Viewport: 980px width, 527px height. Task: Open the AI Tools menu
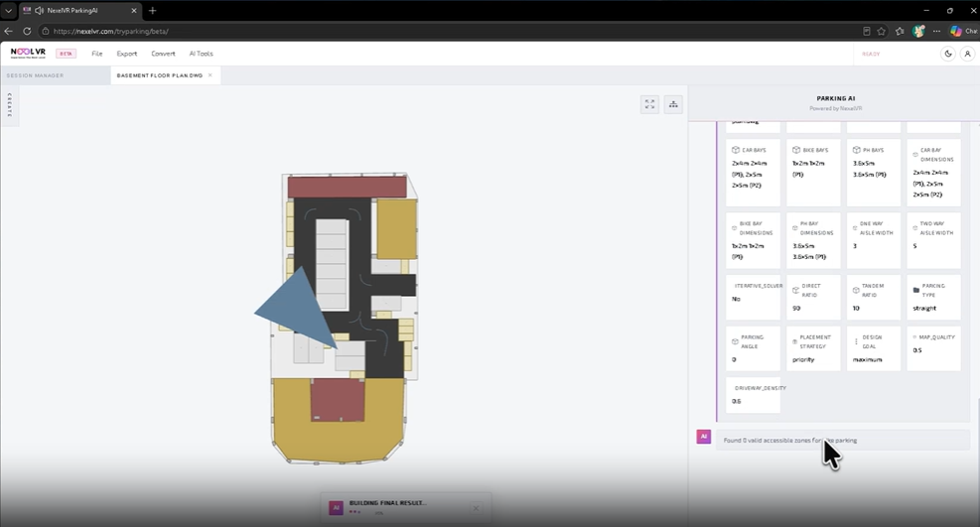tap(202, 54)
